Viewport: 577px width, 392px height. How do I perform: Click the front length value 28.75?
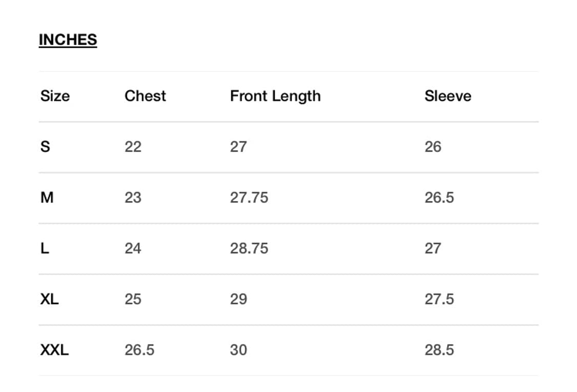pos(249,248)
